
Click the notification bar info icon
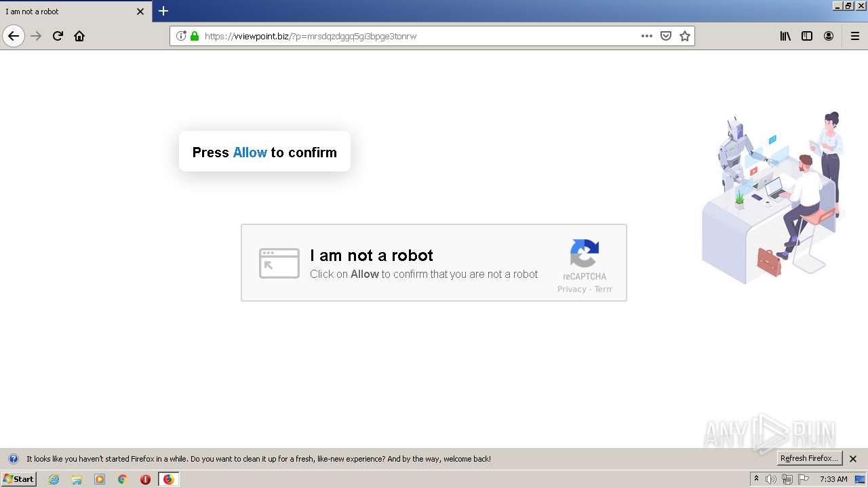tap(13, 459)
